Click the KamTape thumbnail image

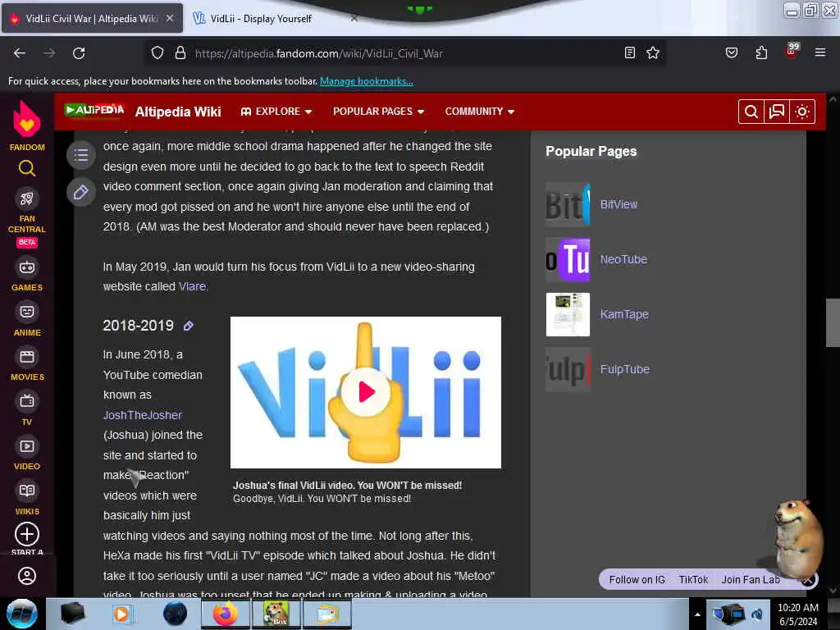(x=568, y=314)
